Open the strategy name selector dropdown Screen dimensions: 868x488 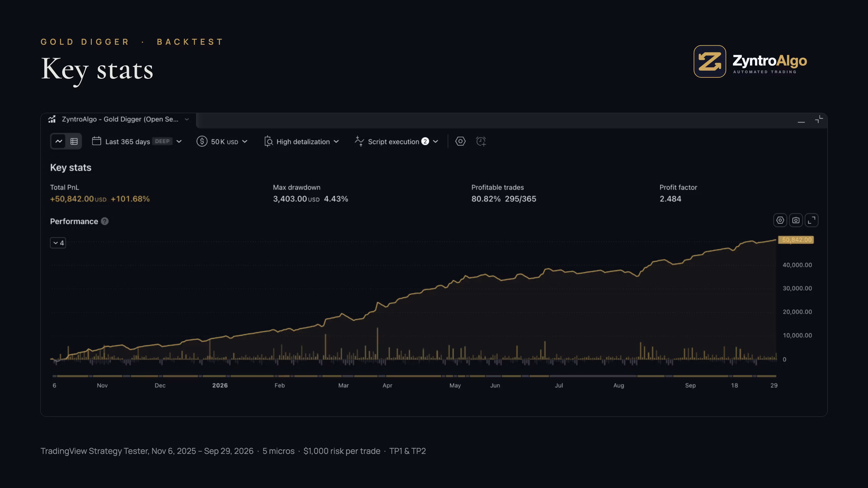click(187, 119)
